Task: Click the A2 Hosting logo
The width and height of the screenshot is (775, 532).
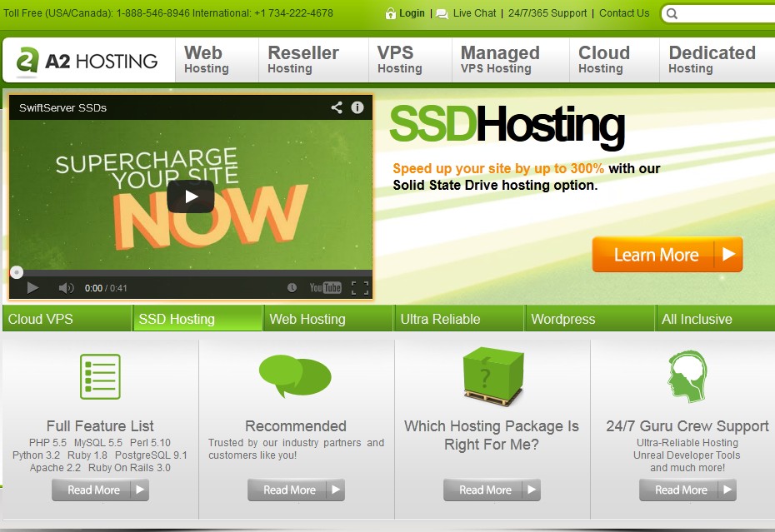Action: tap(87, 62)
